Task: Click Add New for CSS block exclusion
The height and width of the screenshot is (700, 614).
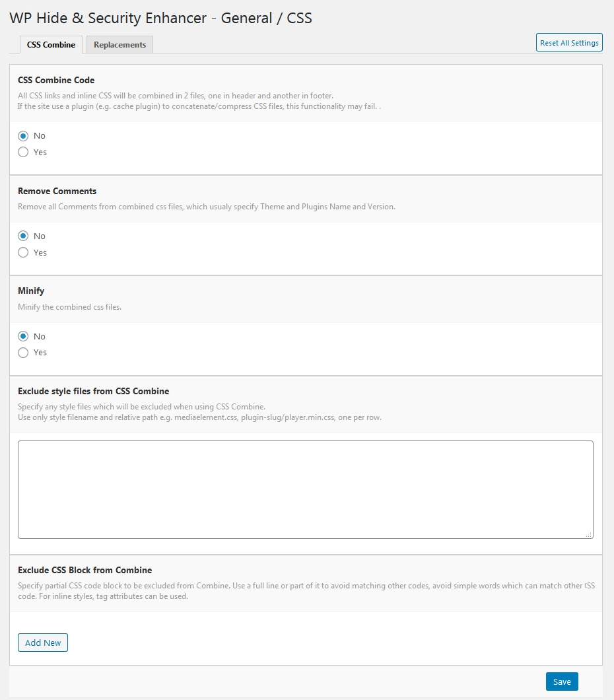Action: (x=43, y=643)
